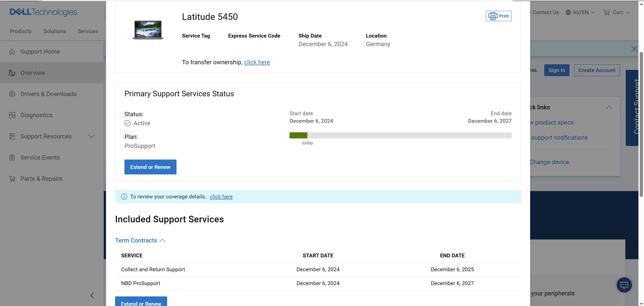Open the chat bubble widget
Screen dimensions: 644x306
point(624,285)
